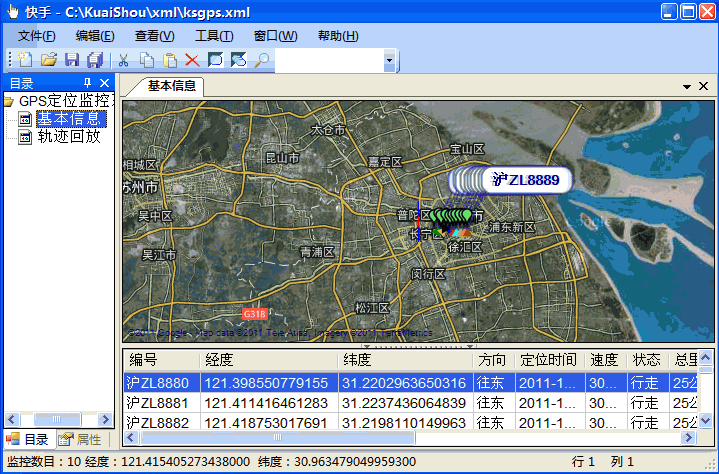Click the 浦东新区 map label
The width and height of the screenshot is (719, 474).
pyautogui.click(x=512, y=227)
